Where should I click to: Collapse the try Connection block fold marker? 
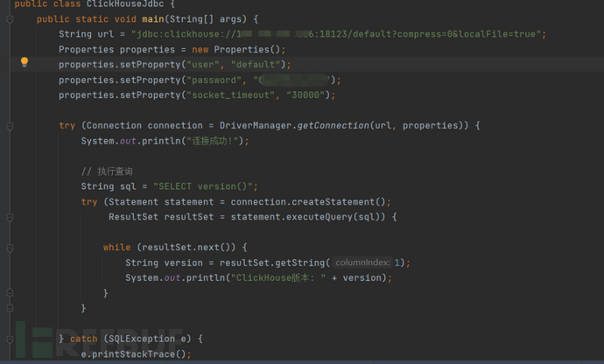(x=10, y=126)
